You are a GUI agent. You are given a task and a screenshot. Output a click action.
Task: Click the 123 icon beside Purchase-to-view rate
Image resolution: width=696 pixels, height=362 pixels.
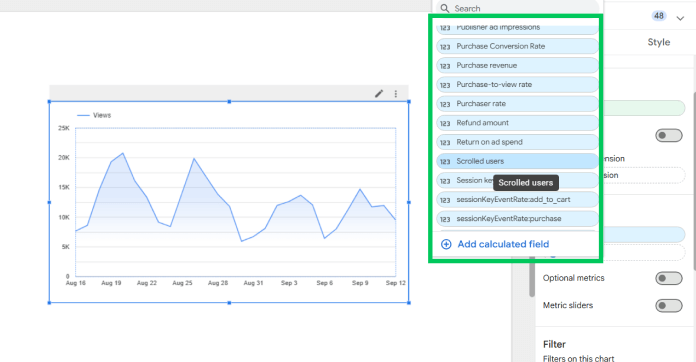[x=445, y=85]
